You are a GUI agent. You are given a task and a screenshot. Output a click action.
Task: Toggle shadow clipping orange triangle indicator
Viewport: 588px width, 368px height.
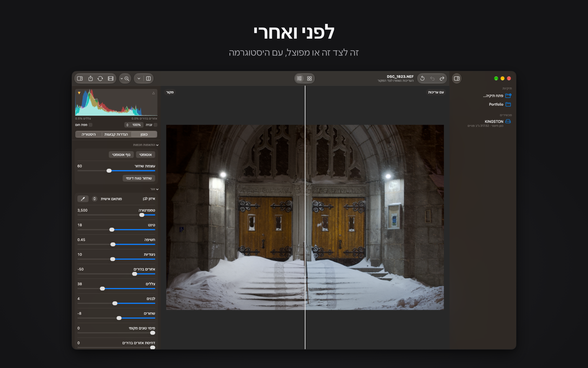point(79,93)
